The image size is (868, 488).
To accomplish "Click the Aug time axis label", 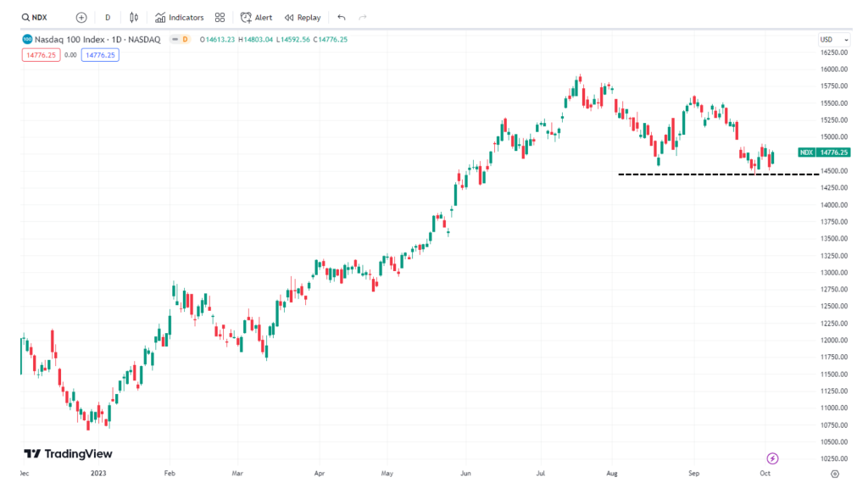I will click(x=612, y=474).
